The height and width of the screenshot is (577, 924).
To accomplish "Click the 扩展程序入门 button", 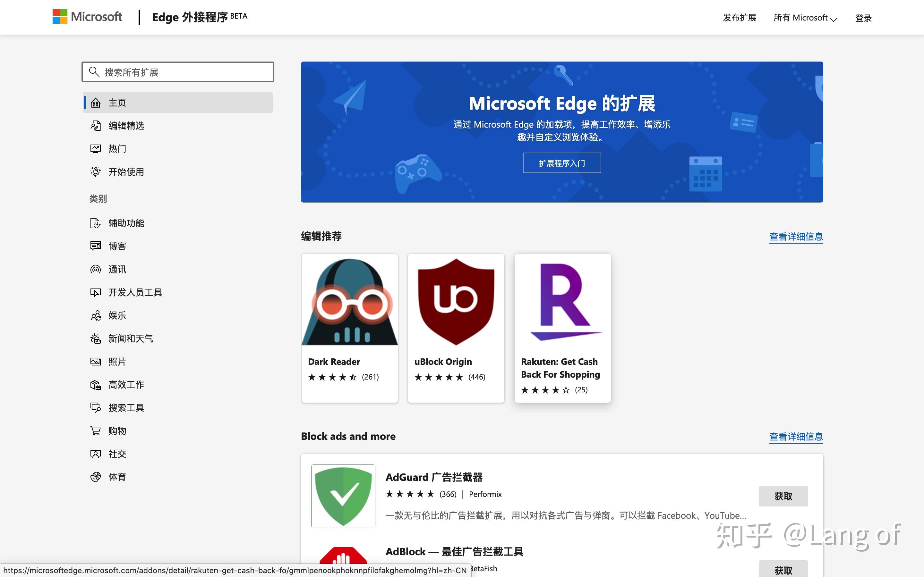I will pos(562,163).
